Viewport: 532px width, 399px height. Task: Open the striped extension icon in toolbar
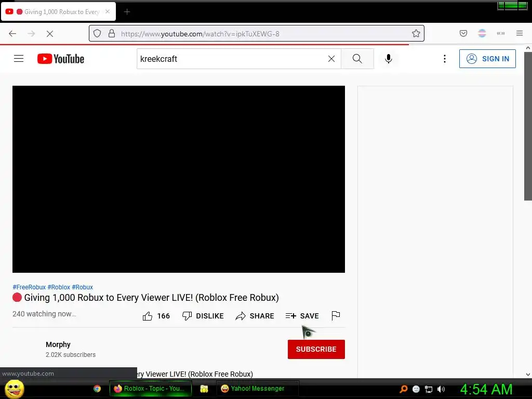[x=482, y=33]
